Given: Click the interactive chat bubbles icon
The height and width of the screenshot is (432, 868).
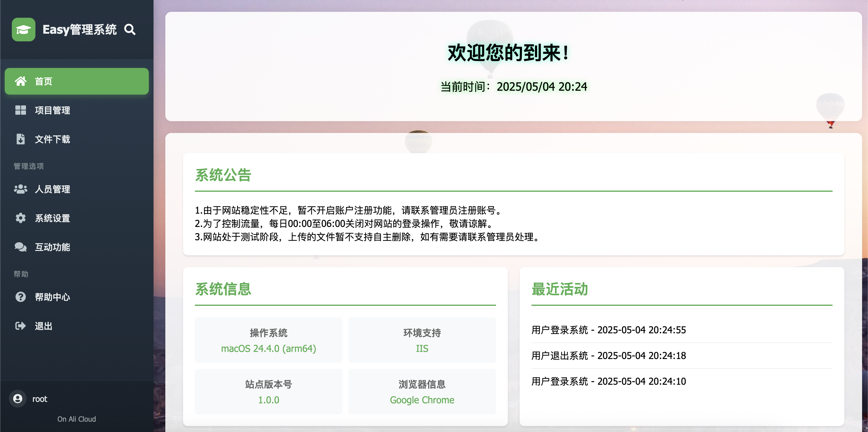Looking at the screenshot, I should click(x=21, y=247).
